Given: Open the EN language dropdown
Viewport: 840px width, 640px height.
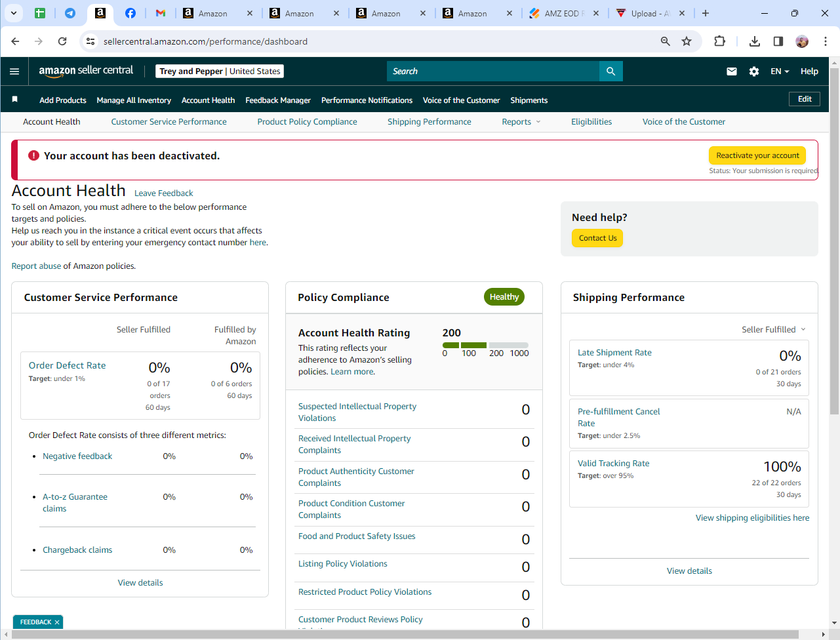Looking at the screenshot, I should pos(780,71).
